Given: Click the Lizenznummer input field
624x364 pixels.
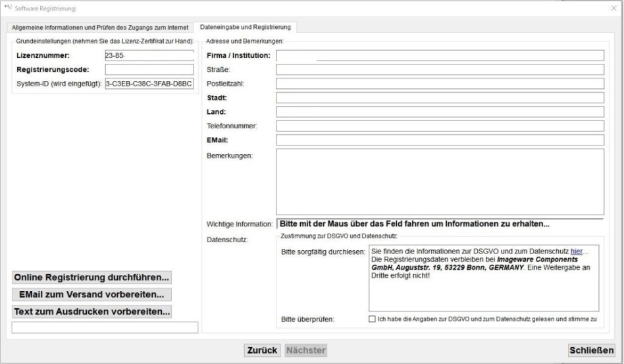Looking at the screenshot, I should pos(149,56).
